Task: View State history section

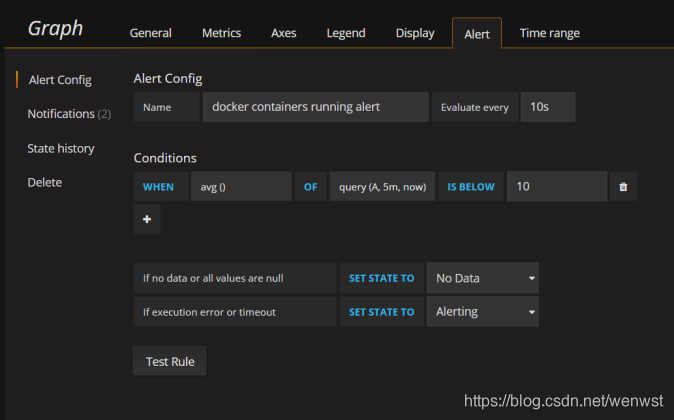Action: pos(61,148)
